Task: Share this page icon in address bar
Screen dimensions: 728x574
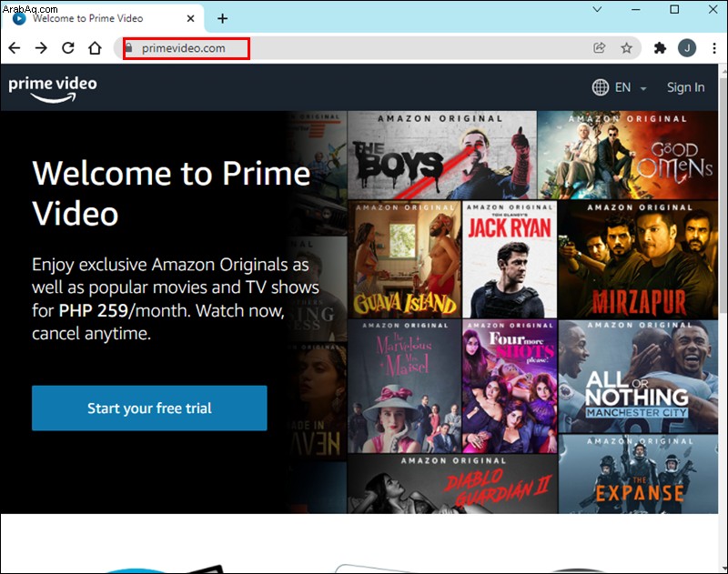Action: point(600,48)
